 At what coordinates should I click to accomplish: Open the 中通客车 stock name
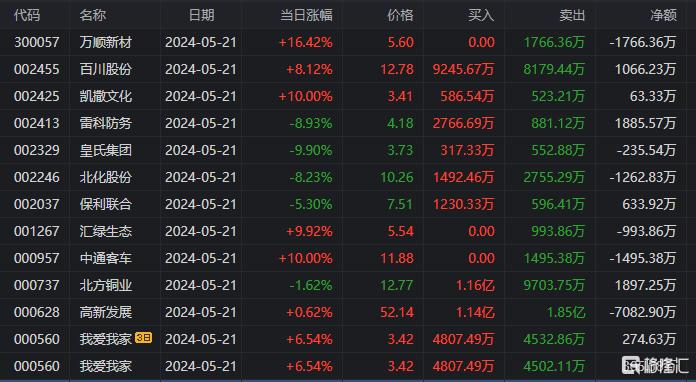106,258
